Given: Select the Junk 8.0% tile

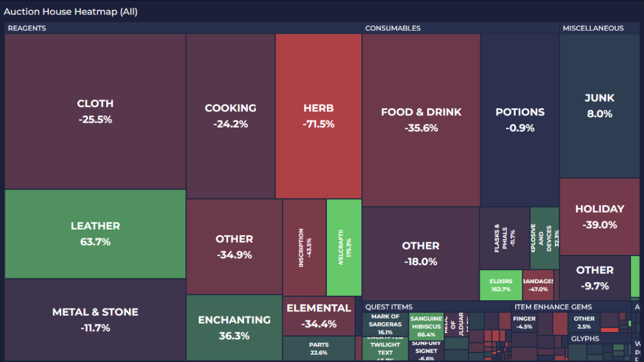Looking at the screenshot, I should click(599, 106).
